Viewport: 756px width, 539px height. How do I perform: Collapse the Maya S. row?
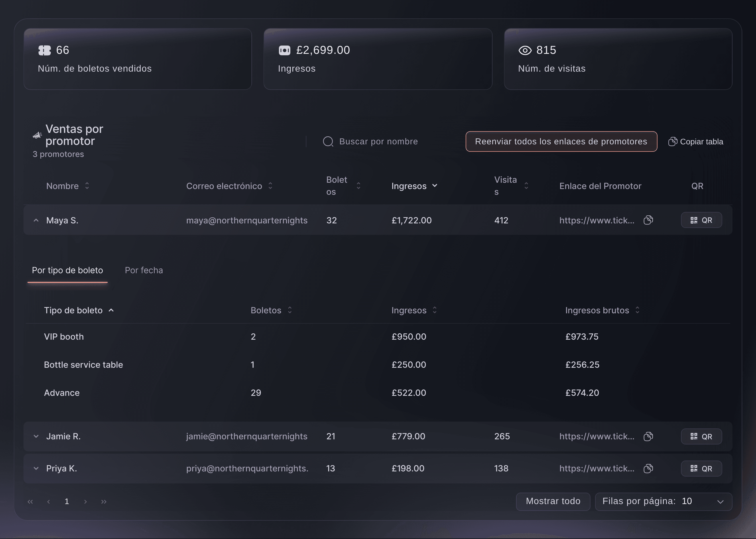(x=36, y=220)
